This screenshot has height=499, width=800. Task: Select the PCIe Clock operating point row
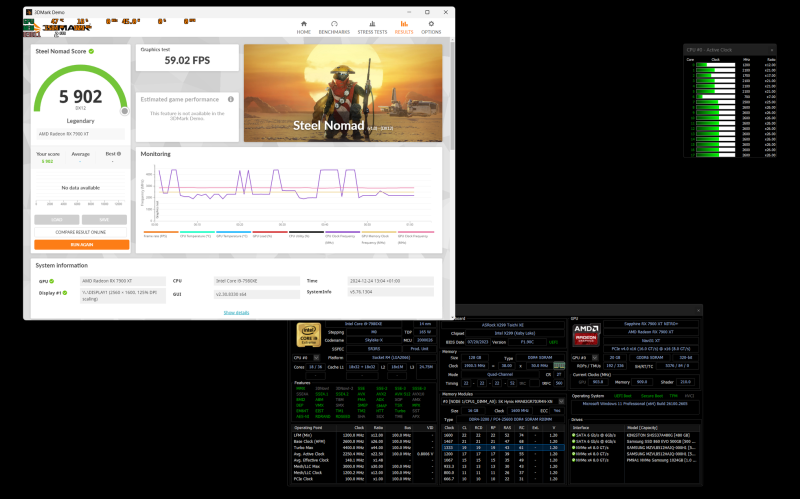click(x=365, y=479)
